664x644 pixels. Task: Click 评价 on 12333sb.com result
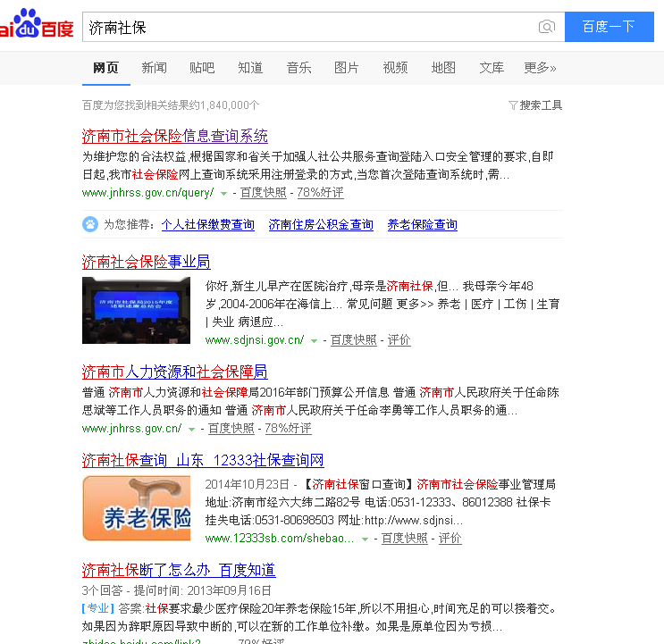pos(450,539)
